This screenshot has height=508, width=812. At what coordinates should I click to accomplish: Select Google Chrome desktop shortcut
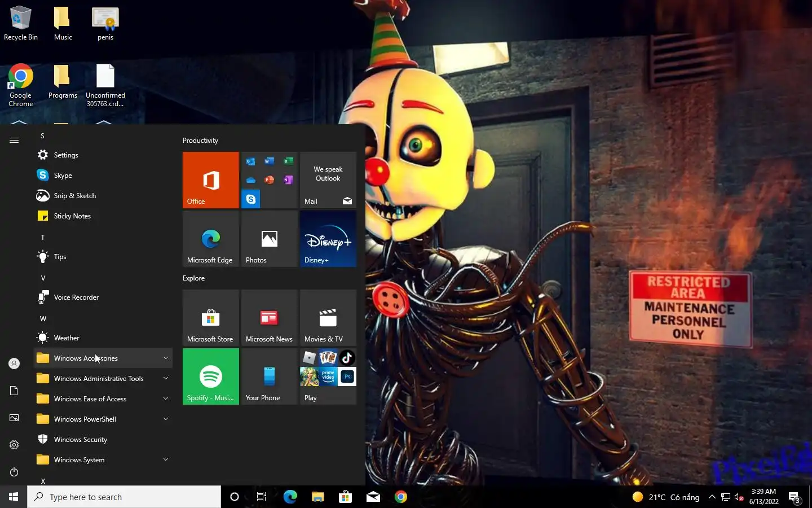21,85
